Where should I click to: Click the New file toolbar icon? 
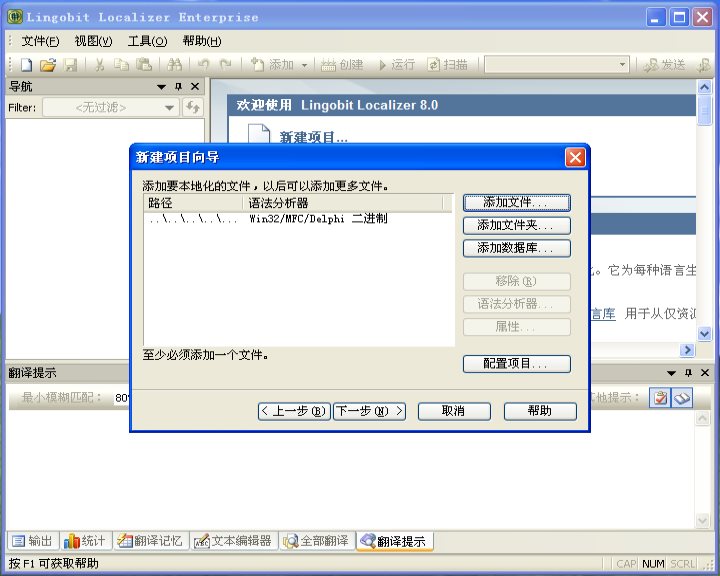click(x=26, y=65)
